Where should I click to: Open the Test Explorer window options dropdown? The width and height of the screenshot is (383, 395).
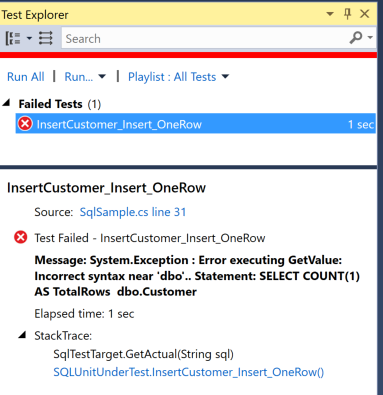click(x=330, y=14)
